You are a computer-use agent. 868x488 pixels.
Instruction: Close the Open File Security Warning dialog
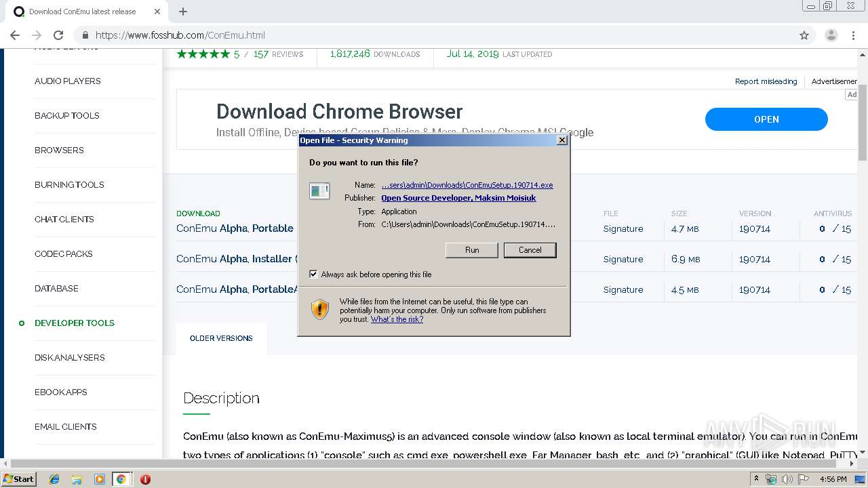(561, 140)
